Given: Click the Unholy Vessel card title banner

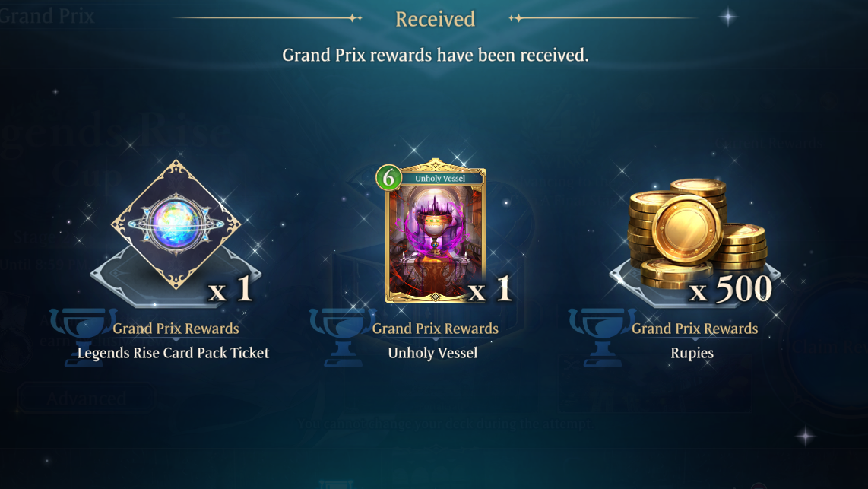Looking at the screenshot, I should 440,178.
